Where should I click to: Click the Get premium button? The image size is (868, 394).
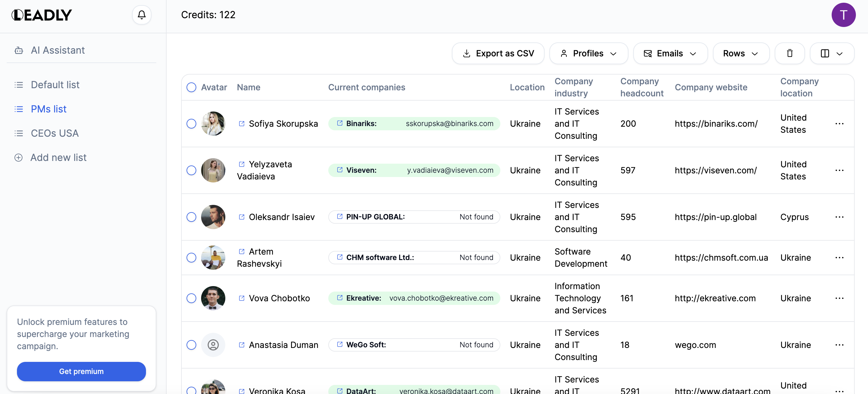click(x=81, y=371)
